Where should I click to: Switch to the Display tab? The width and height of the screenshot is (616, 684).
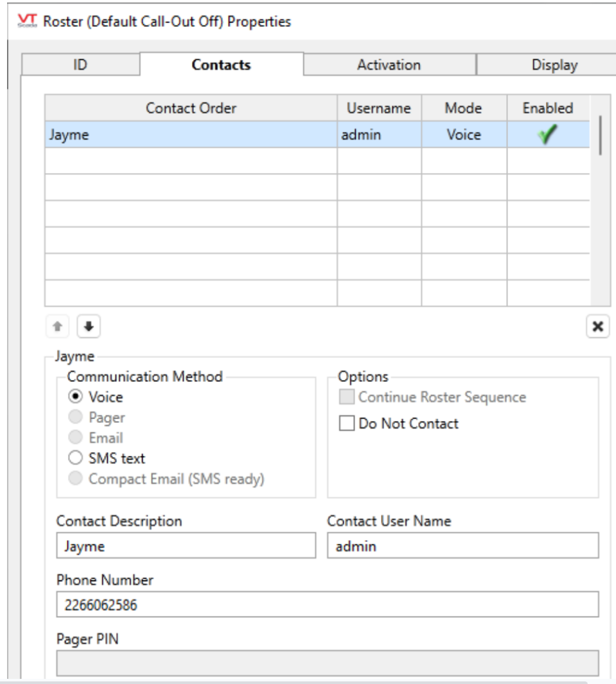point(554,65)
